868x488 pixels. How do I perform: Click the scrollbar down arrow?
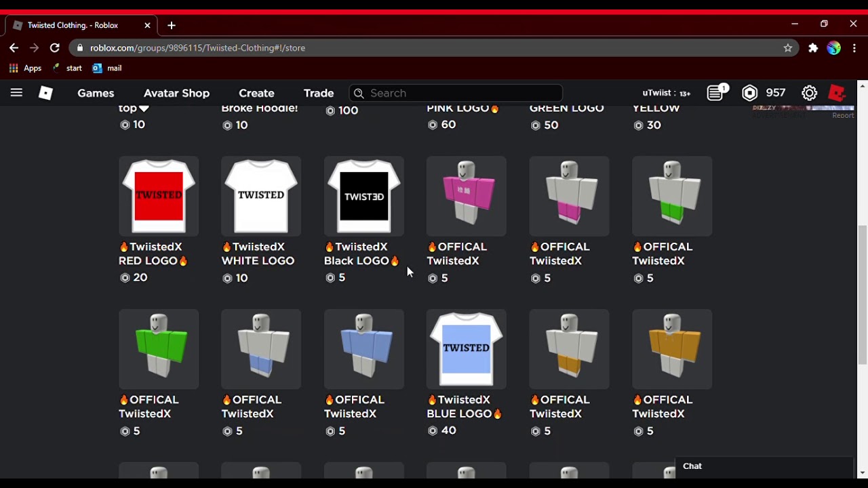(x=863, y=473)
